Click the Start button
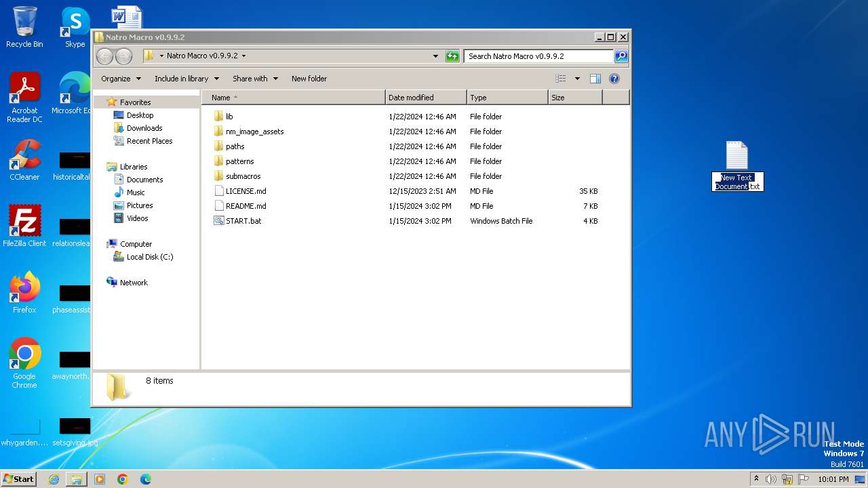This screenshot has width=868, height=488. point(18,479)
